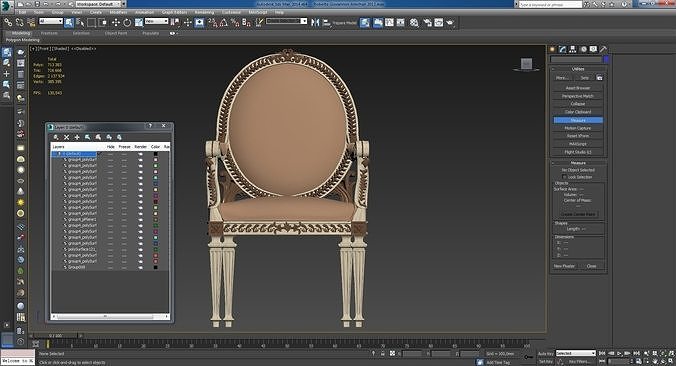Activate the Select Object tool

(x=69, y=22)
